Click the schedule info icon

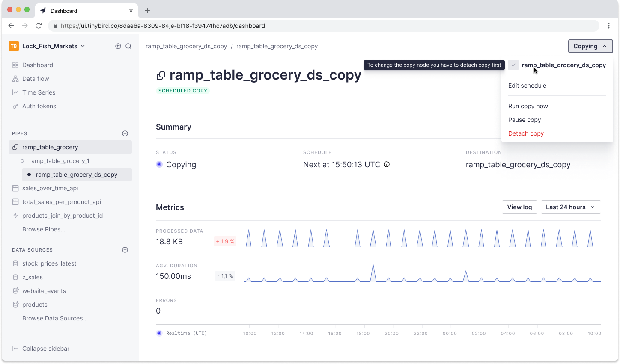click(387, 165)
